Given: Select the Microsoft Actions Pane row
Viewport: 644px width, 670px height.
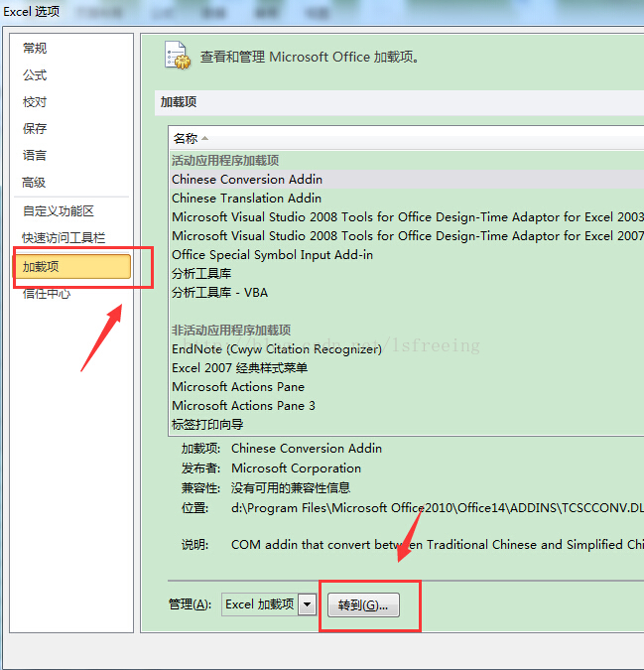Looking at the screenshot, I should (407, 387).
